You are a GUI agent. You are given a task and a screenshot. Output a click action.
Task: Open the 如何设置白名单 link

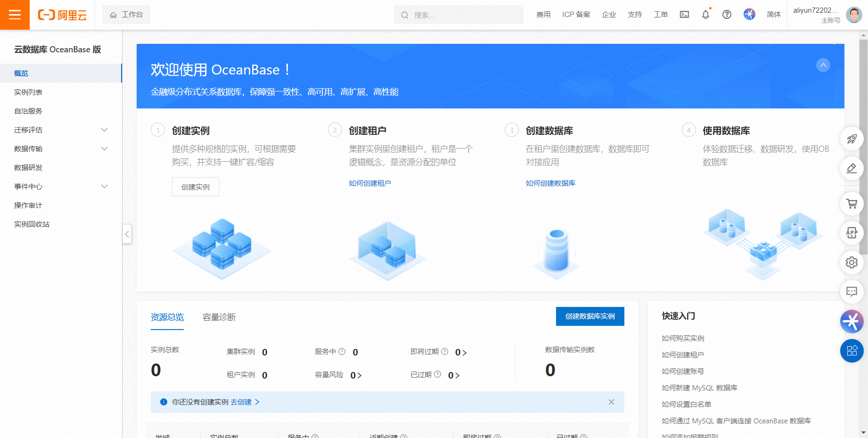(x=687, y=404)
